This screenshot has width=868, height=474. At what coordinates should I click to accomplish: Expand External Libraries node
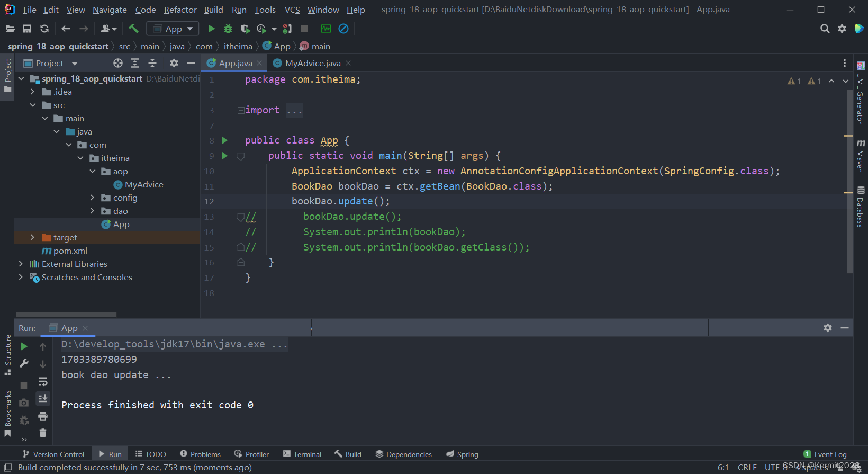tap(21, 264)
